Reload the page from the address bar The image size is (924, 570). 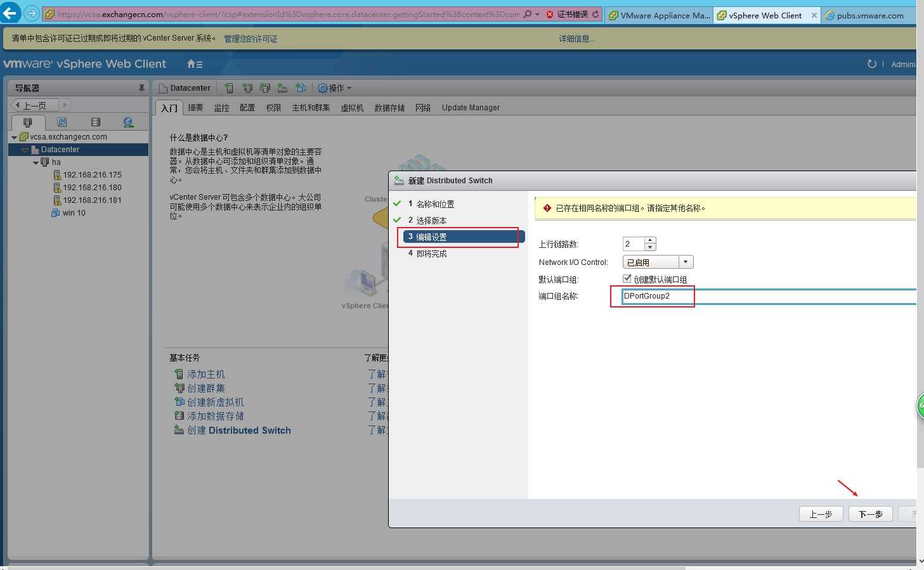595,14
